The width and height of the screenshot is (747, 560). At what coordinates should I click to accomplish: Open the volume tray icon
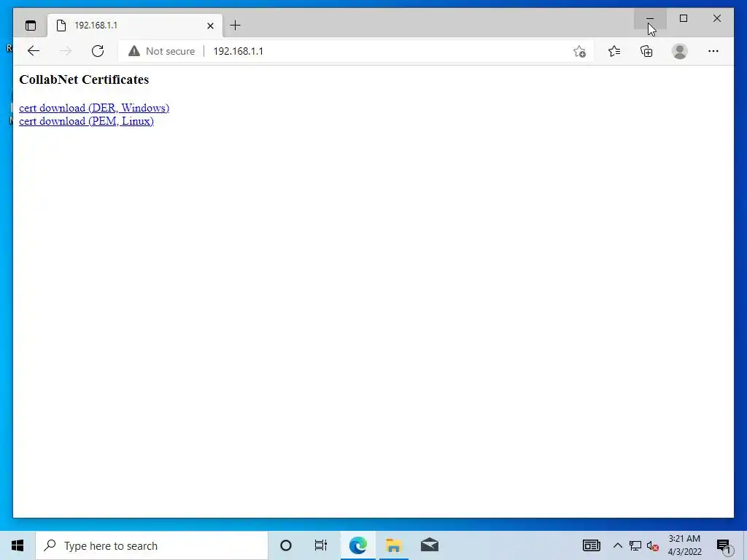[x=653, y=545]
